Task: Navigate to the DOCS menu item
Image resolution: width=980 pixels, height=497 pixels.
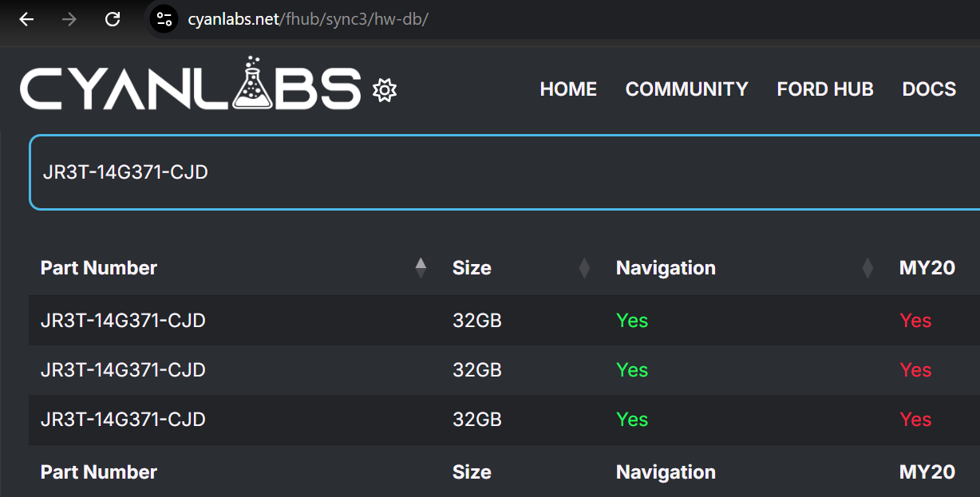Action: pos(929,89)
